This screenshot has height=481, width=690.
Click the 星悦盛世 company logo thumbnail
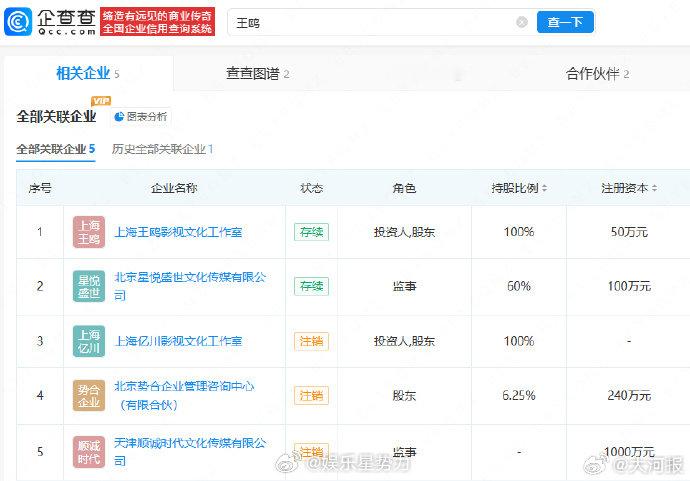point(89,286)
